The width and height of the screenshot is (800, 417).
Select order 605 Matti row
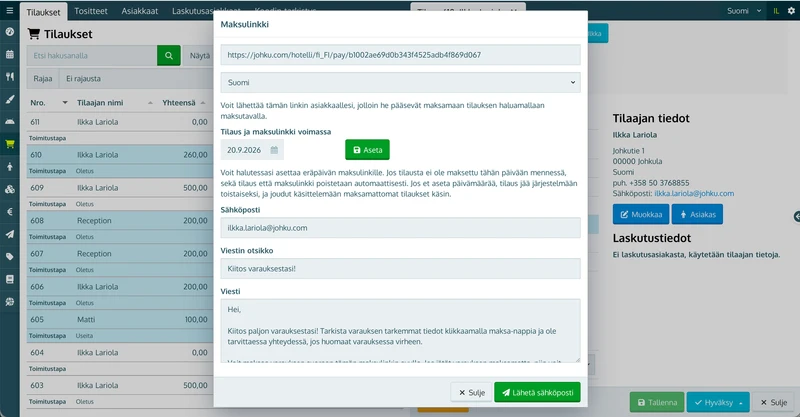point(120,320)
